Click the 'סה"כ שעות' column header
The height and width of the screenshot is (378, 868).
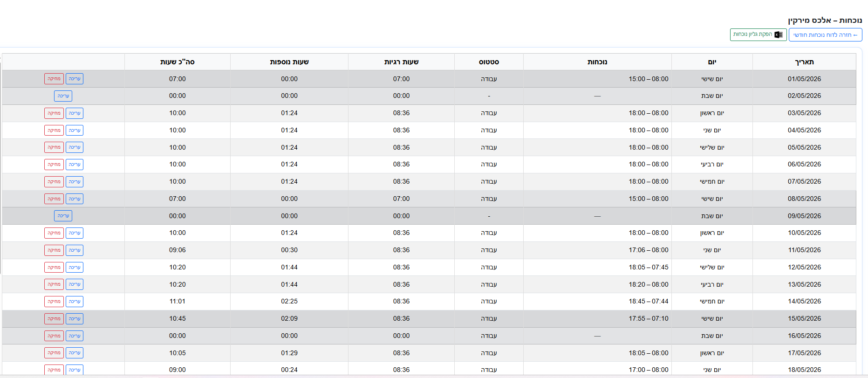(178, 62)
